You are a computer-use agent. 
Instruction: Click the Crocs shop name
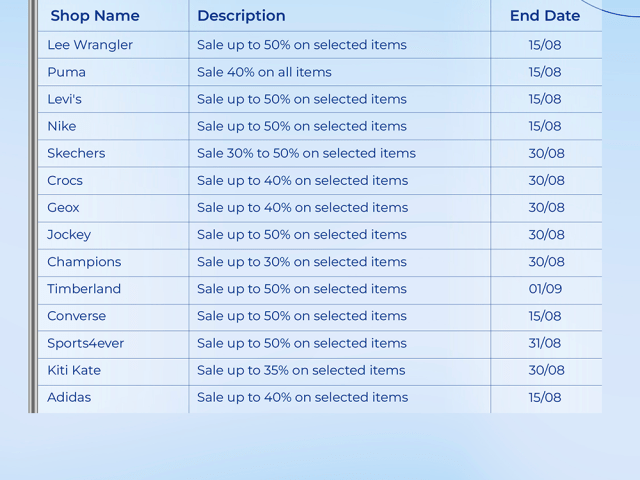pos(65,180)
